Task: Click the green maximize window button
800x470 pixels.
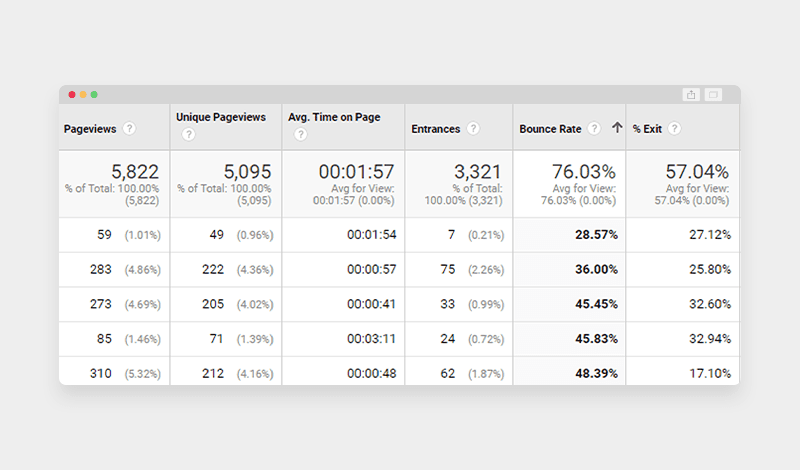Action: pos(94,94)
